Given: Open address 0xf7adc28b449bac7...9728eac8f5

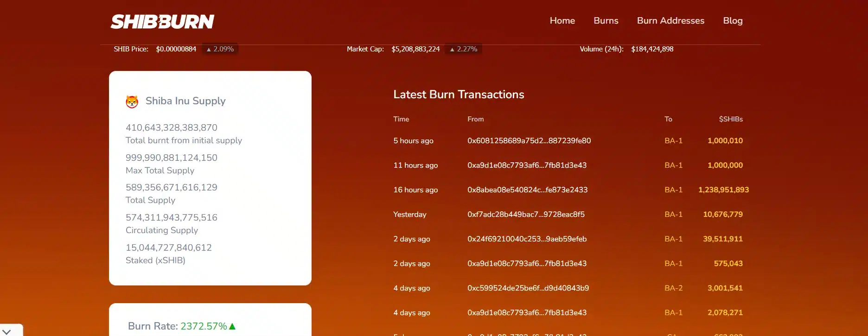Looking at the screenshot, I should 526,214.
